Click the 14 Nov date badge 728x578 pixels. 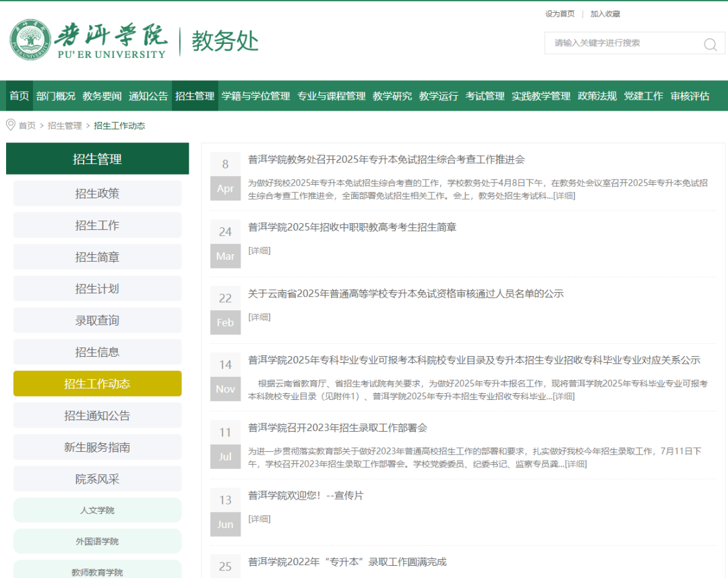point(225,376)
